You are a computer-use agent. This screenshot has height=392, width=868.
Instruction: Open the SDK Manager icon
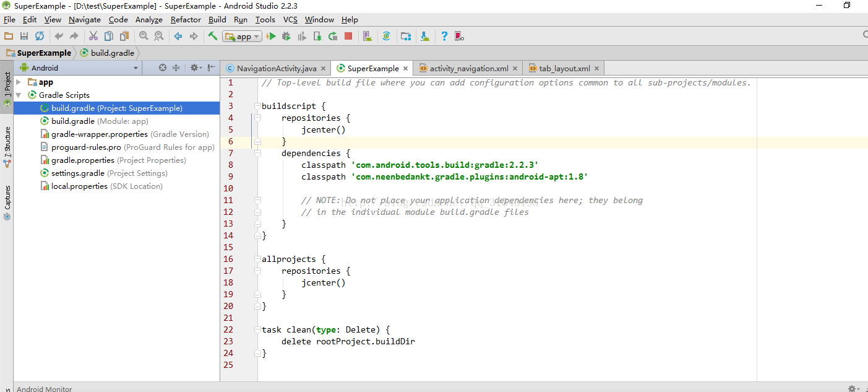pos(425,37)
